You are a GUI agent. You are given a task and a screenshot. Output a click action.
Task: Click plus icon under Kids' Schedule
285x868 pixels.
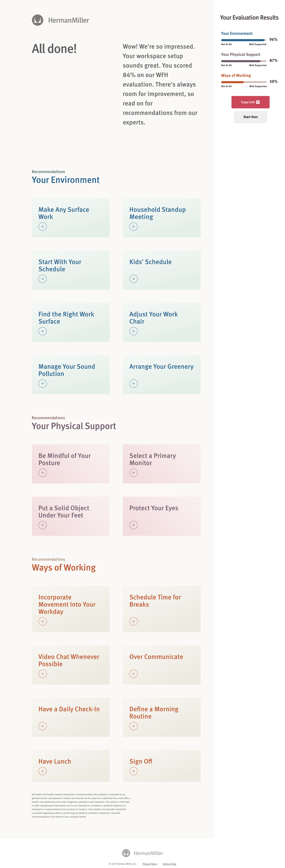[x=134, y=279]
